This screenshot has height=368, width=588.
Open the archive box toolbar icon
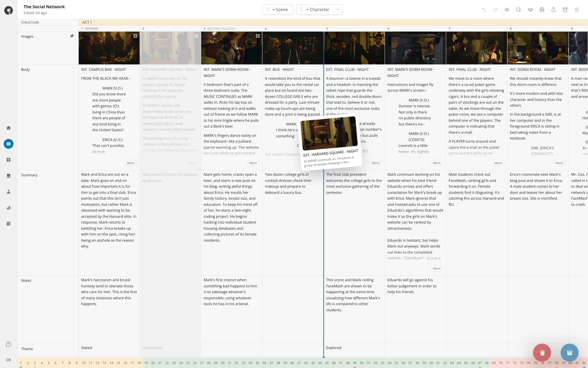click(565, 10)
